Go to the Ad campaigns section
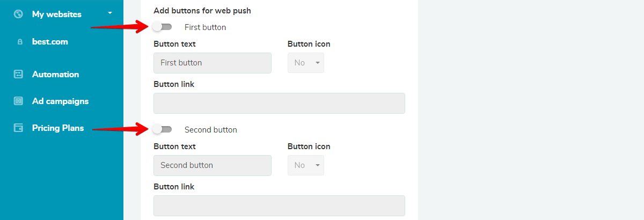 click(60, 101)
